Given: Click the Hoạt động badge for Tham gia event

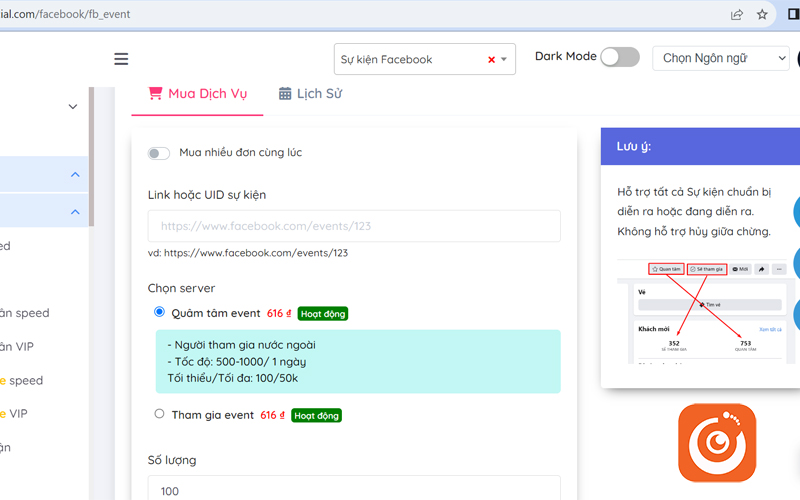Looking at the screenshot, I should tap(316, 416).
